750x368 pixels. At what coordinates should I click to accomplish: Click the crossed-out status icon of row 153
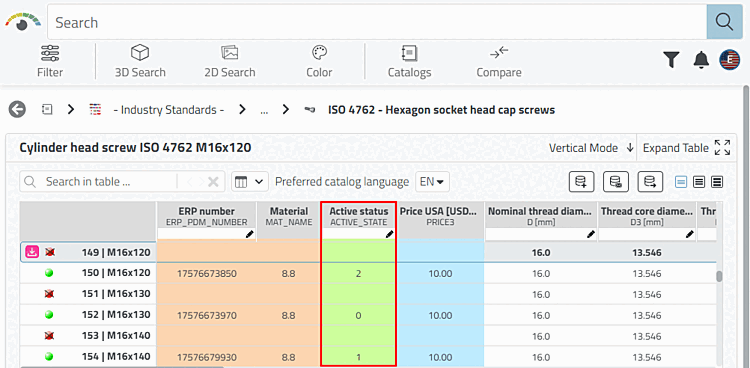coord(49,335)
